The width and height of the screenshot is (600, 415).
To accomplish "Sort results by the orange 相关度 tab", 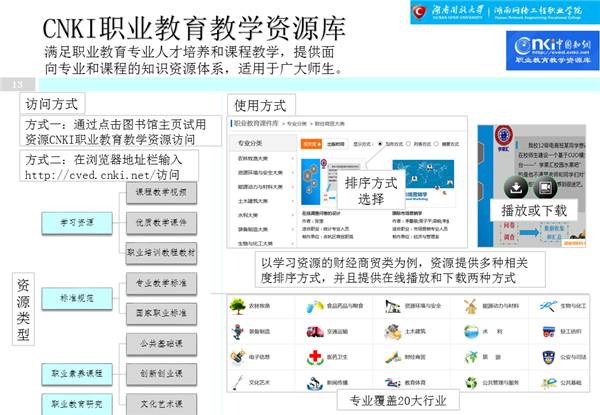I will [x=312, y=144].
